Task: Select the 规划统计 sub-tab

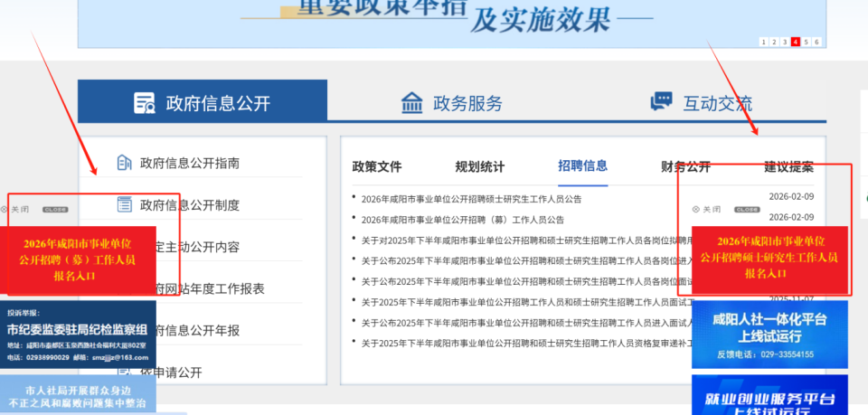Action: point(480,166)
